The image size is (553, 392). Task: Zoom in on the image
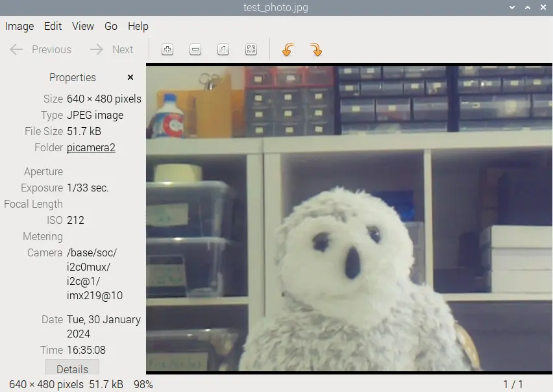pyautogui.click(x=167, y=49)
